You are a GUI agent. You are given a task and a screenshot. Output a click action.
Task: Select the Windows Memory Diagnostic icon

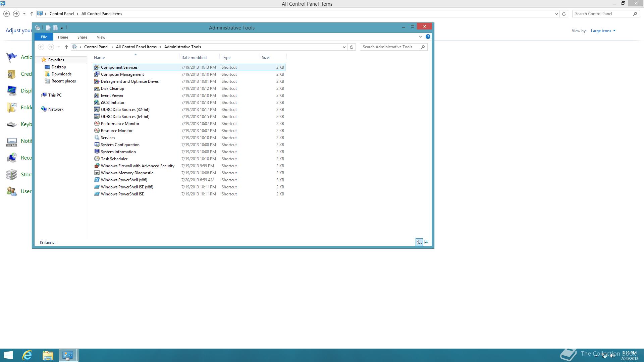97,173
